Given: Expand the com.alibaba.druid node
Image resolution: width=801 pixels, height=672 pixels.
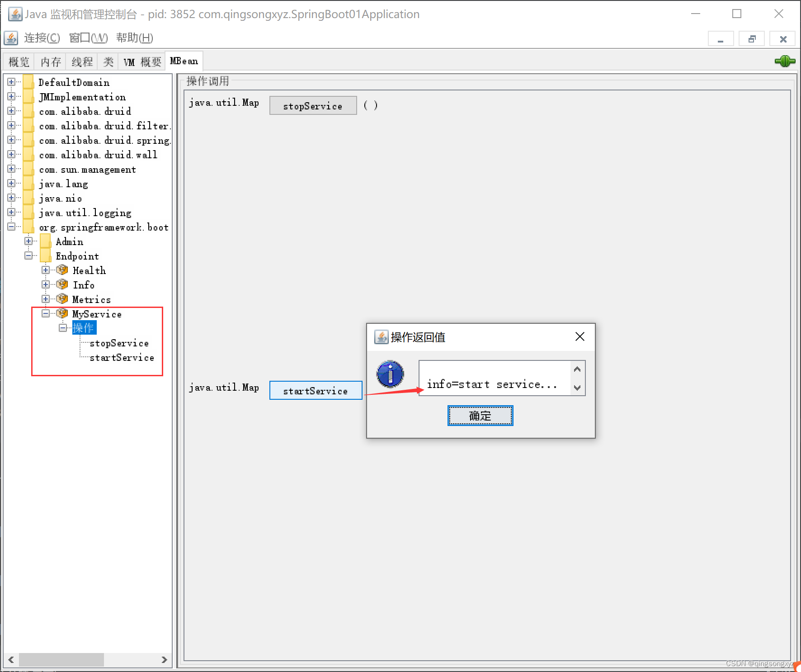Looking at the screenshot, I should click(x=11, y=111).
